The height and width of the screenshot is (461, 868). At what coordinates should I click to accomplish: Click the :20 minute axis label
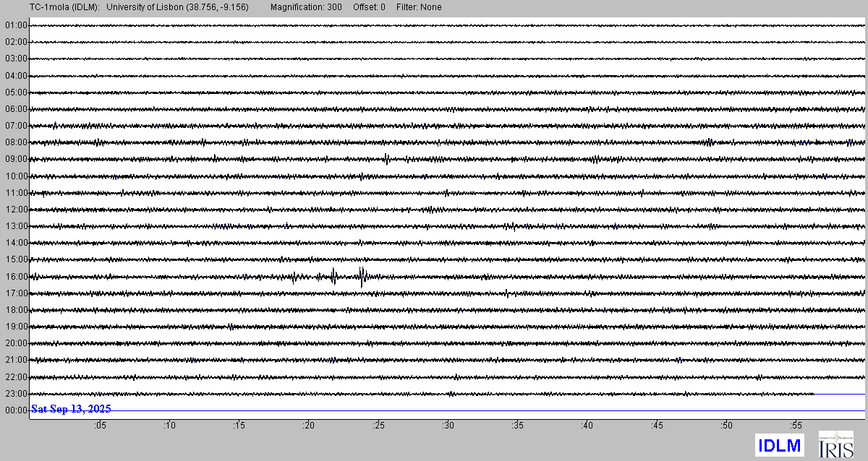pyautogui.click(x=308, y=426)
